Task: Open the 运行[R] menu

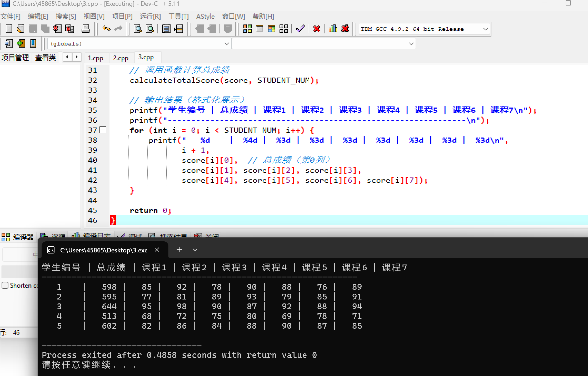Action: (150, 16)
